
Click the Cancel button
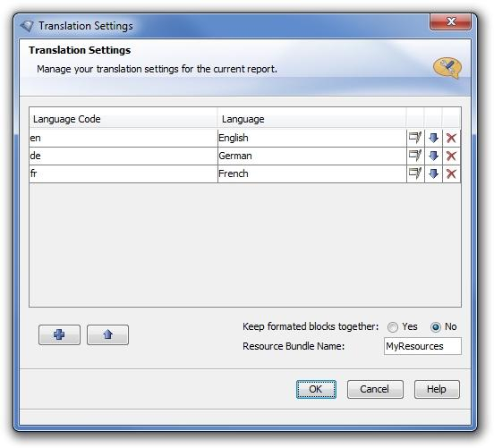pos(375,389)
